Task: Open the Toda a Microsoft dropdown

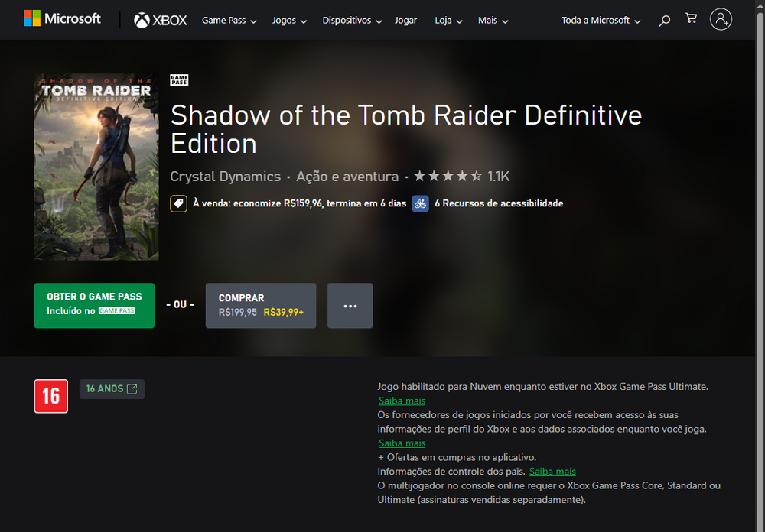Action: (601, 21)
